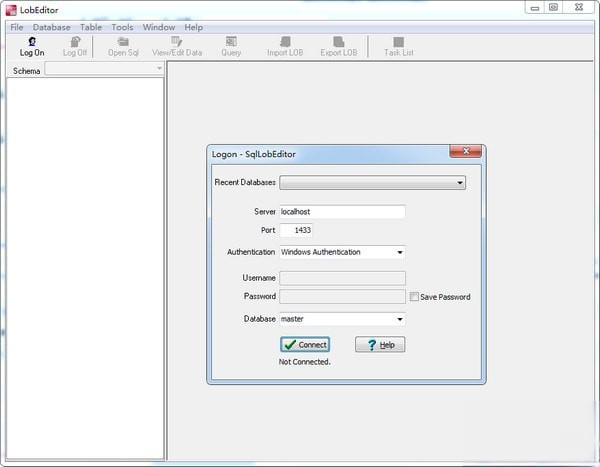Image resolution: width=600 pixels, height=467 pixels.
Task: Close the LobEditor main window
Action: 579,8
